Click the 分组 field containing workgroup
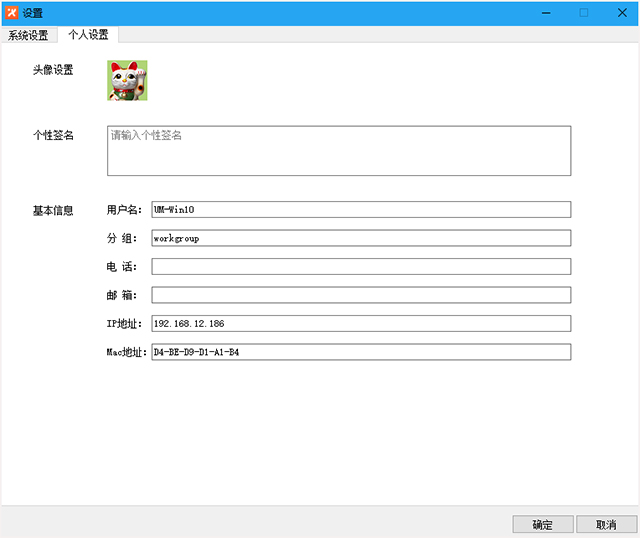The image size is (640, 538). [361, 238]
